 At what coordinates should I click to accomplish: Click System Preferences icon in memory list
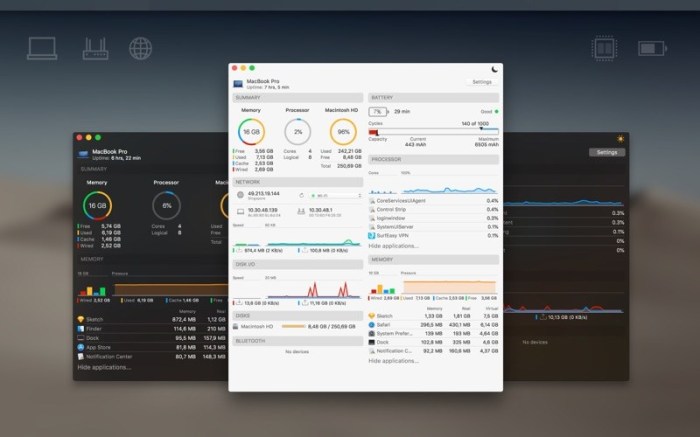tap(371, 333)
